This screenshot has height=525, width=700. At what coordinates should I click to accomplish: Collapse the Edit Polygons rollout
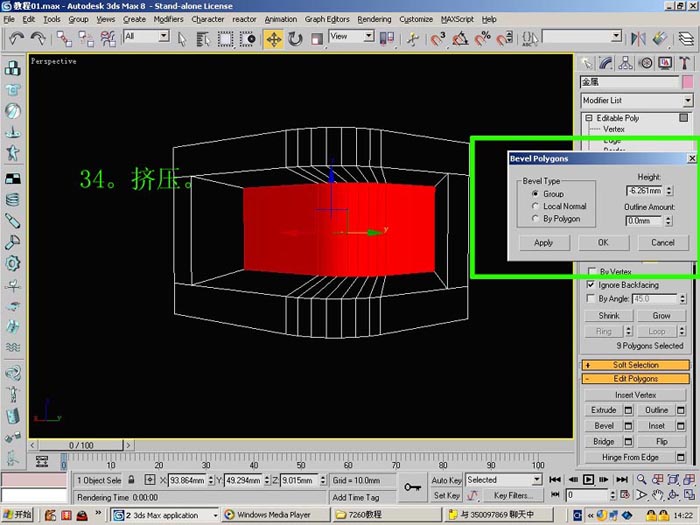click(636, 379)
